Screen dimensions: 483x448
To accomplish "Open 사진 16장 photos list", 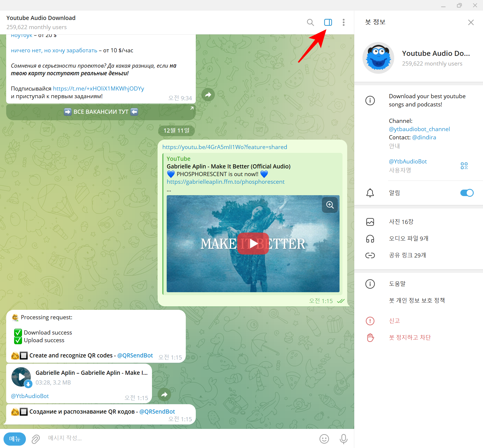I will [x=401, y=222].
